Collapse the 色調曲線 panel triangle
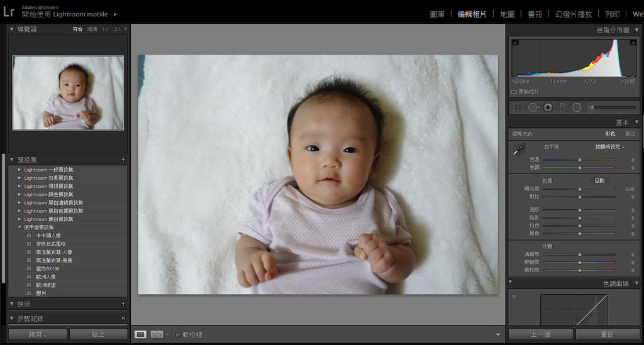This screenshot has width=644, height=345. [x=636, y=283]
